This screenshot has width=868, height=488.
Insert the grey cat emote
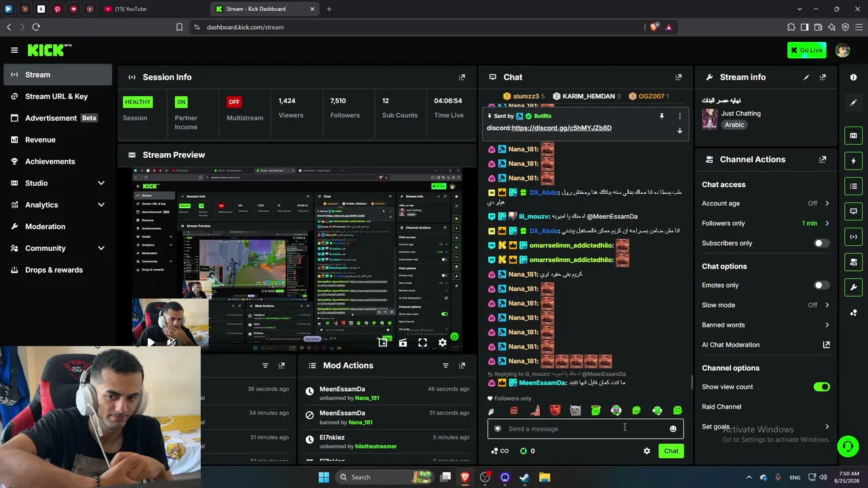575,410
